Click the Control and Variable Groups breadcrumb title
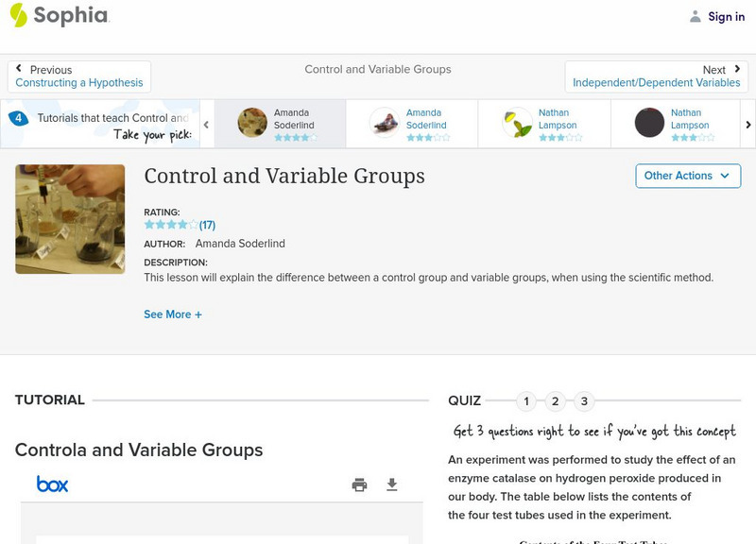 tap(378, 69)
